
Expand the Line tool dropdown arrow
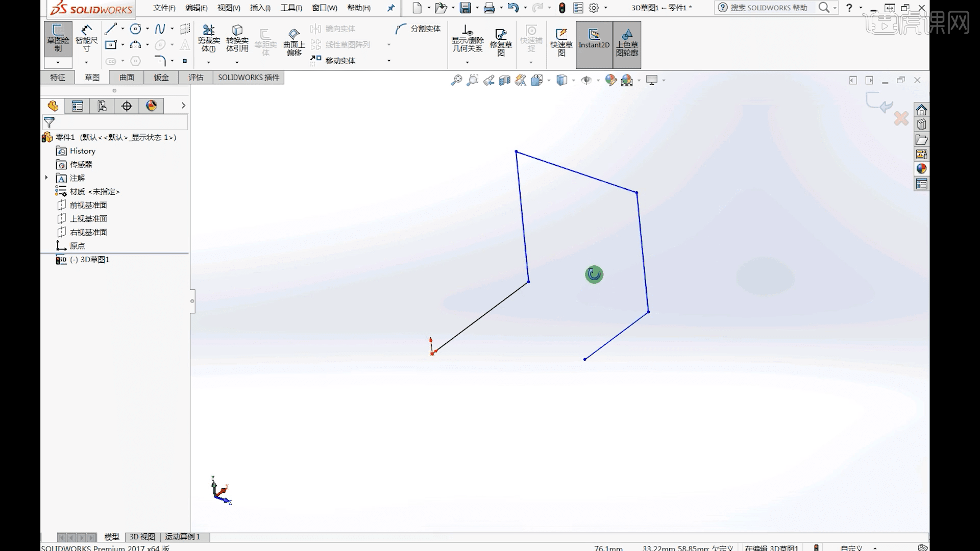click(122, 29)
